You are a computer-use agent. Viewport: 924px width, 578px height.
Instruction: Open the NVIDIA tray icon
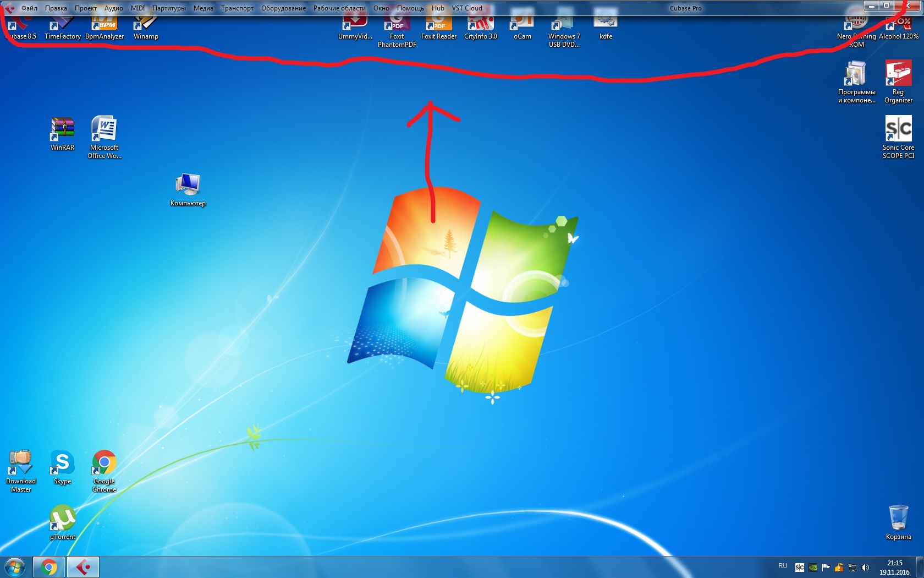point(812,567)
